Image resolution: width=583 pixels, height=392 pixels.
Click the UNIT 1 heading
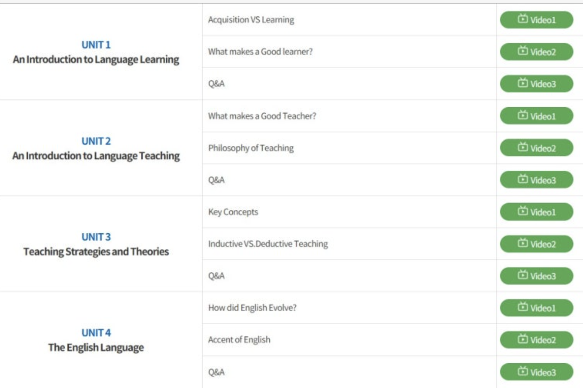coord(96,45)
